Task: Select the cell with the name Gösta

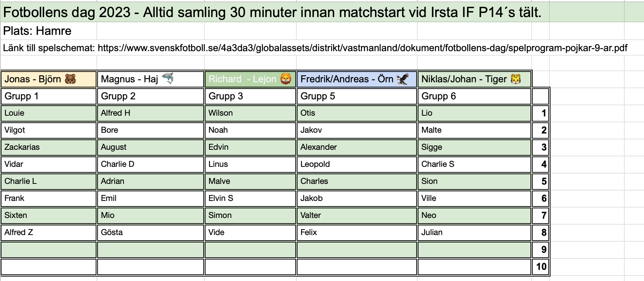Action: pos(151,232)
